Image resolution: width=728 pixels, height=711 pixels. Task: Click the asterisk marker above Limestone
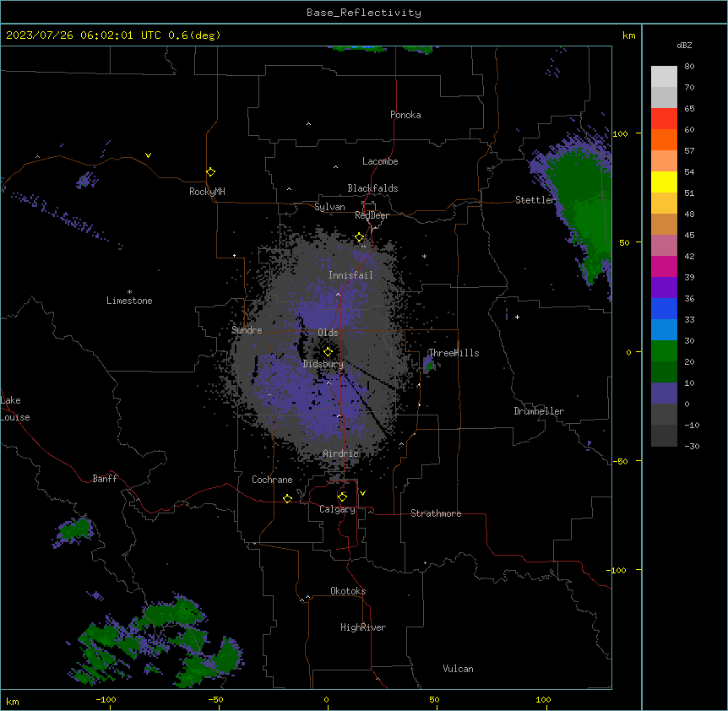(x=129, y=292)
